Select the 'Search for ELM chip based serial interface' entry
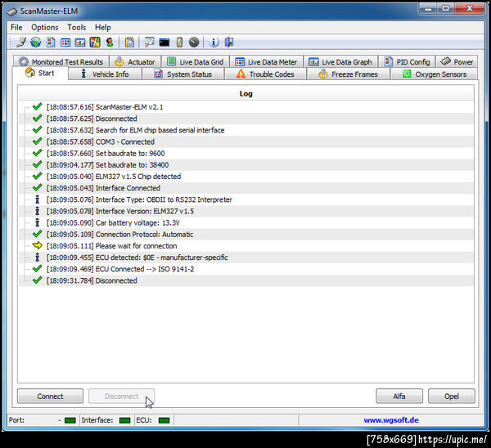491x448 pixels. 245,130
